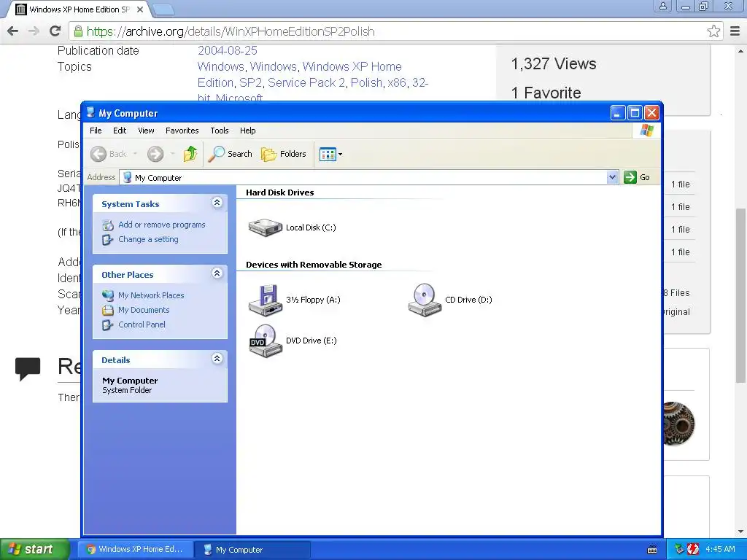Open the Chrome hamburger menu
The width and height of the screenshot is (747, 560).
(735, 31)
